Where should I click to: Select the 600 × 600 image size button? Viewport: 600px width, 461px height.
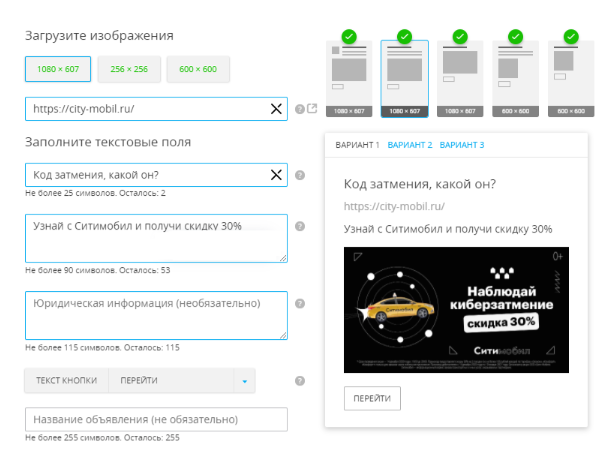pos(198,69)
